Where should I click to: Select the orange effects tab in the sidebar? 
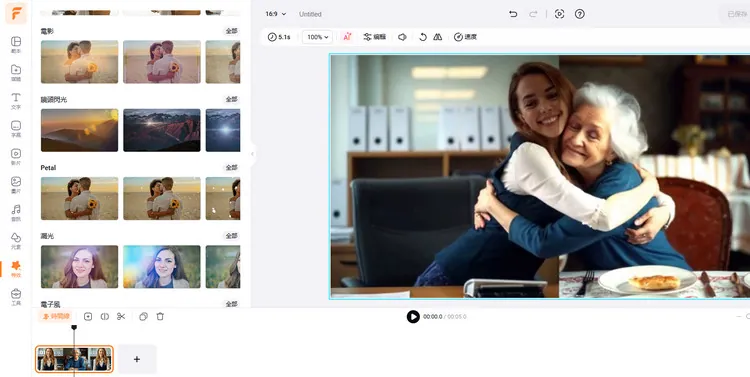(16, 269)
